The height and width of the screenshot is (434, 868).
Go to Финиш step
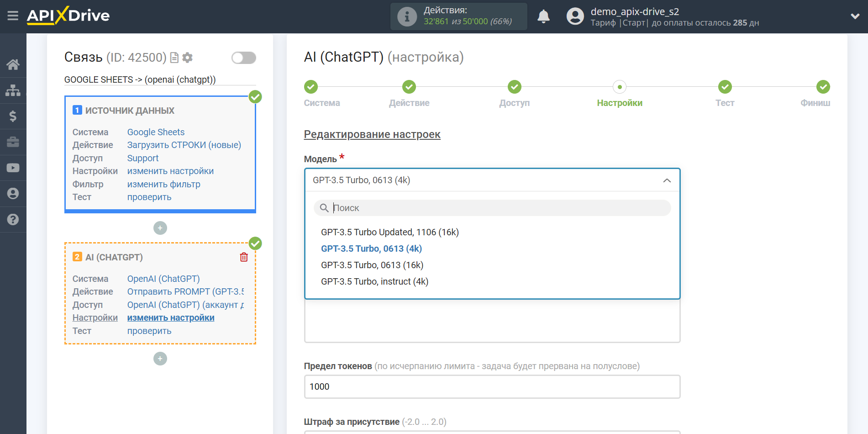tap(823, 87)
